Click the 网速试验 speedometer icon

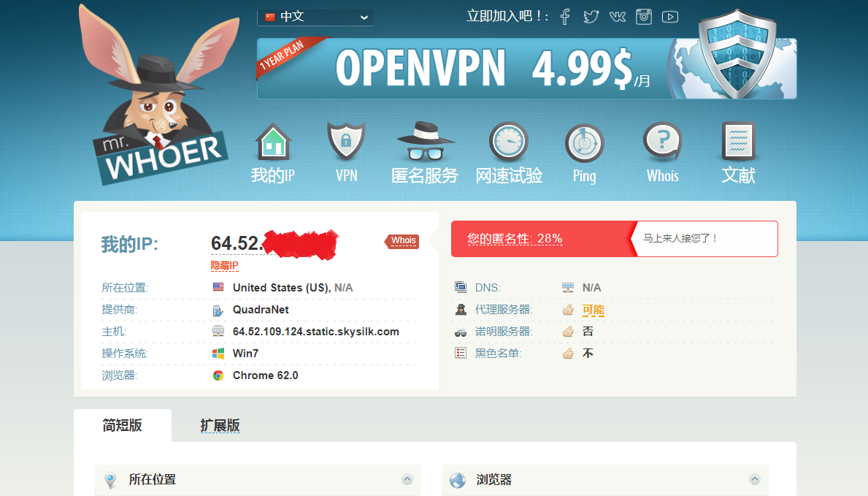(x=509, y=141)
